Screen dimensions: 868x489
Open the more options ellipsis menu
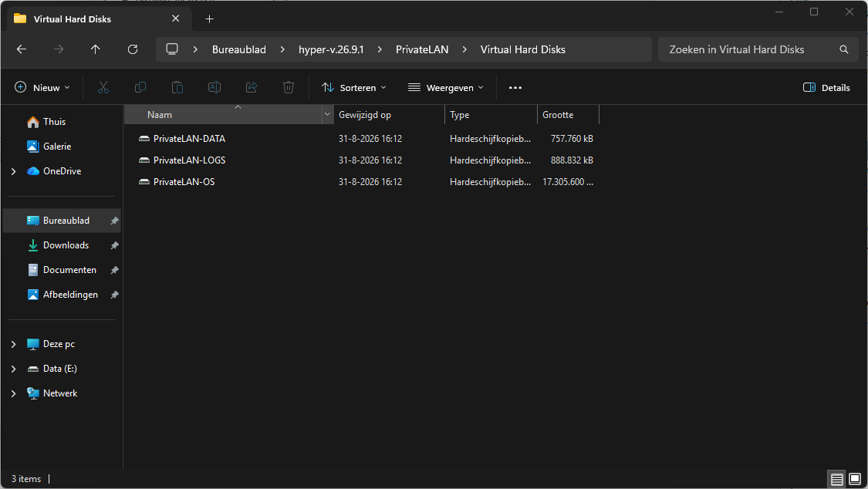pyautogui.click(x=515, y=87)
